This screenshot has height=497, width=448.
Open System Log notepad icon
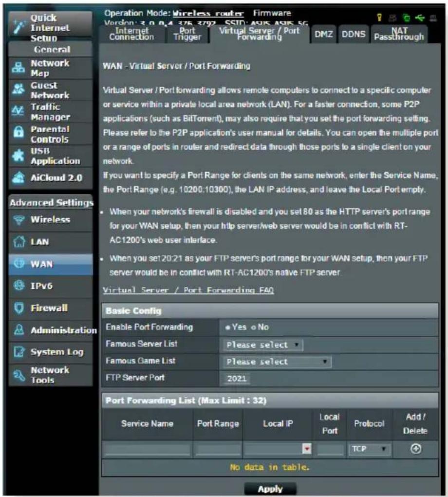point(19,351)
